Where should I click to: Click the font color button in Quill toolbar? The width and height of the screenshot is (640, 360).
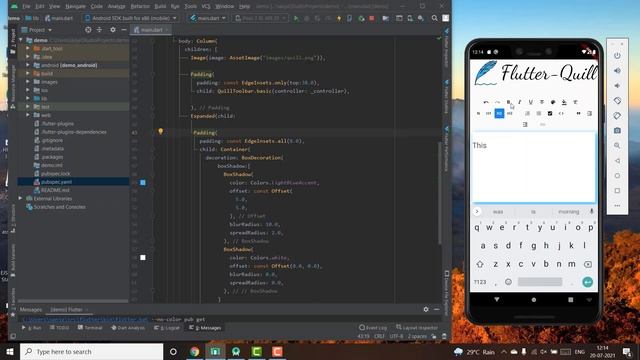point(553,102)
